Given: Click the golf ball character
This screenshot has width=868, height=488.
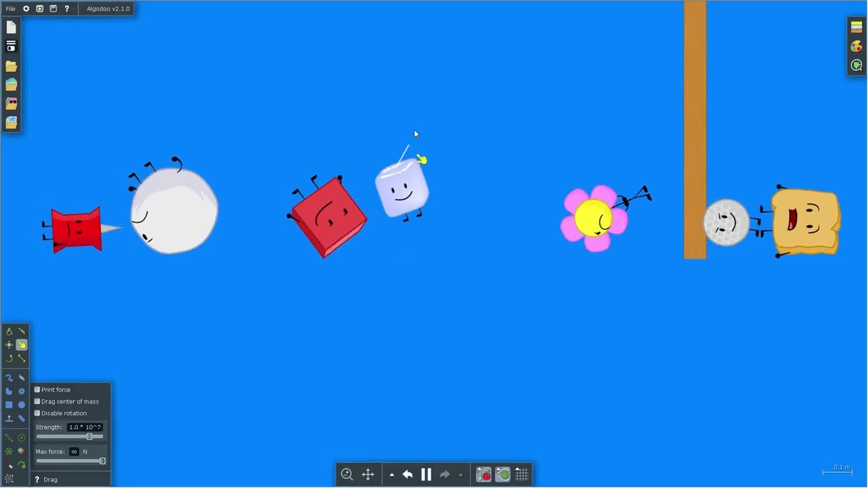Looking at the screenshot, I should 726,222.
